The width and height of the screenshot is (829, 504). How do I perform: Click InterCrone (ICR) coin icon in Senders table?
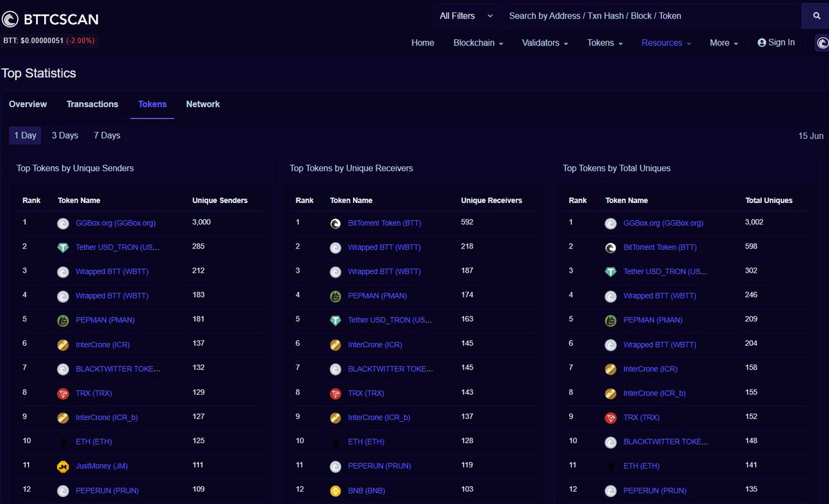(63, 345)
